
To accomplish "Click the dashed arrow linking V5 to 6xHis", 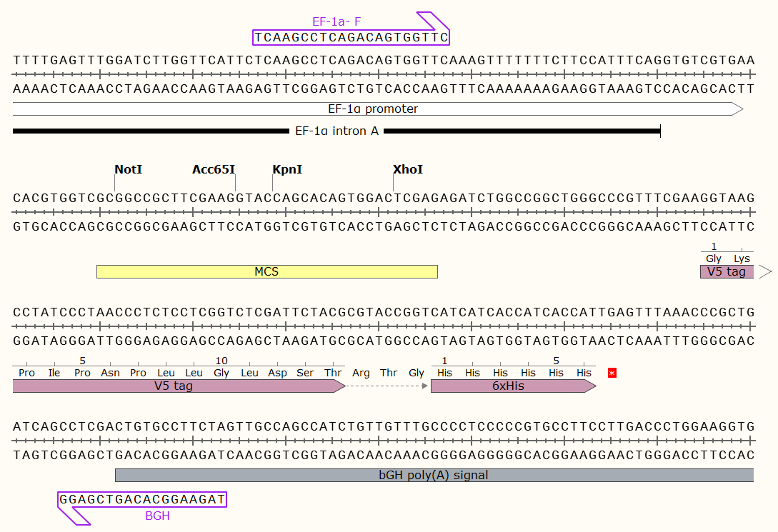I will click(386, 386).
